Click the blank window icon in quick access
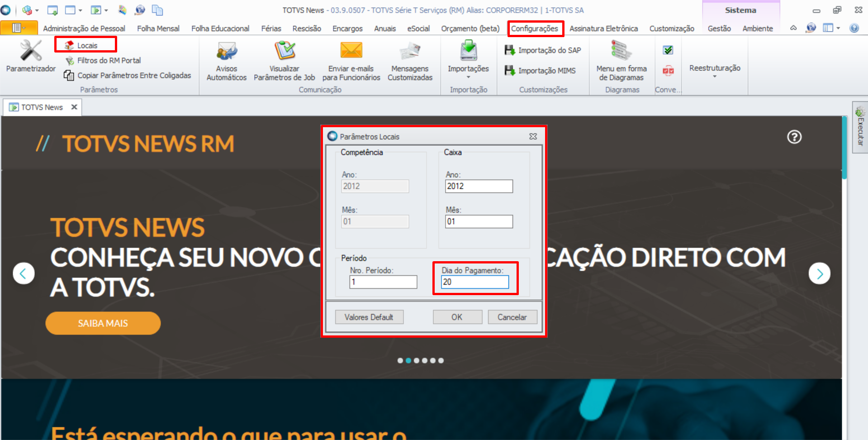 (x=70, y=10)
